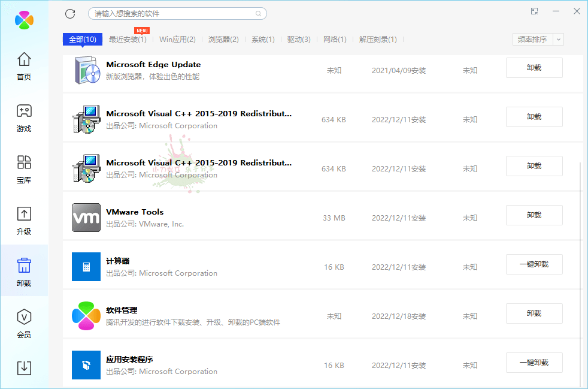Go to the 升级 upgrade panel
This screenshot has width=588, height=389.
click(x=24, y=219)
